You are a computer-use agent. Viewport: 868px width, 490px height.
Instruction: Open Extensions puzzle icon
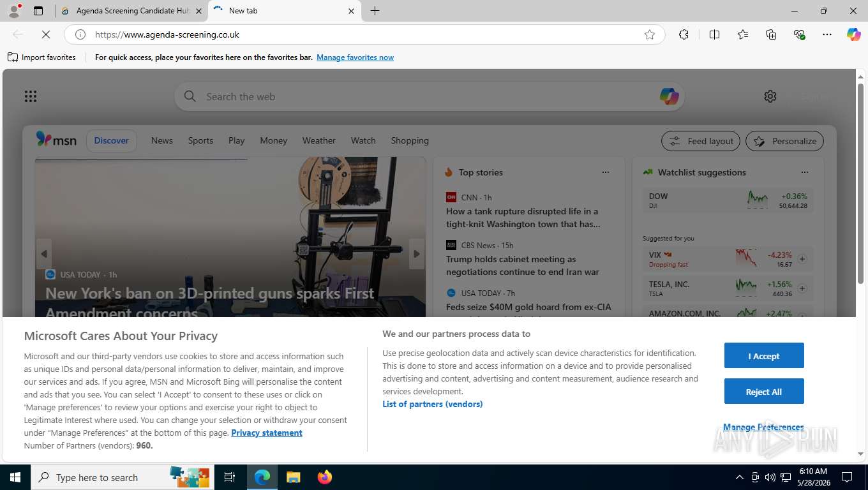pyautogui.click(x=684, y=34)
